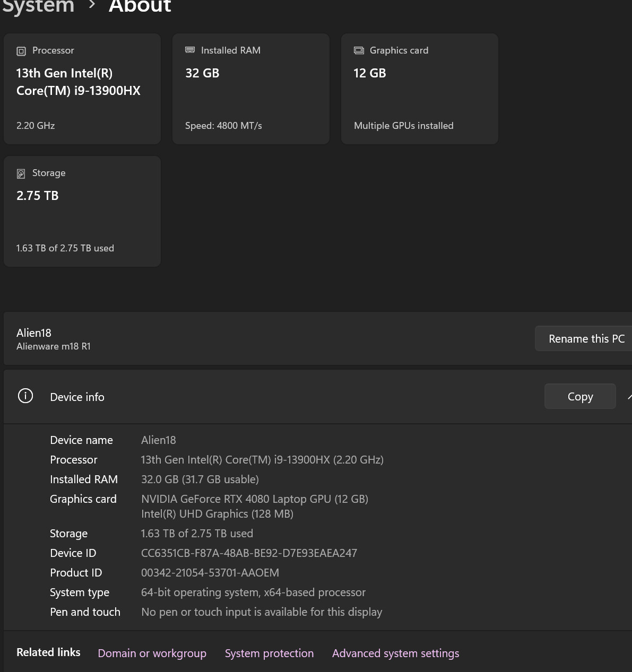Click the 32.0 GB (31.7 GB usable) value
This screenshot has height=672, width=632.
[200, 479]
